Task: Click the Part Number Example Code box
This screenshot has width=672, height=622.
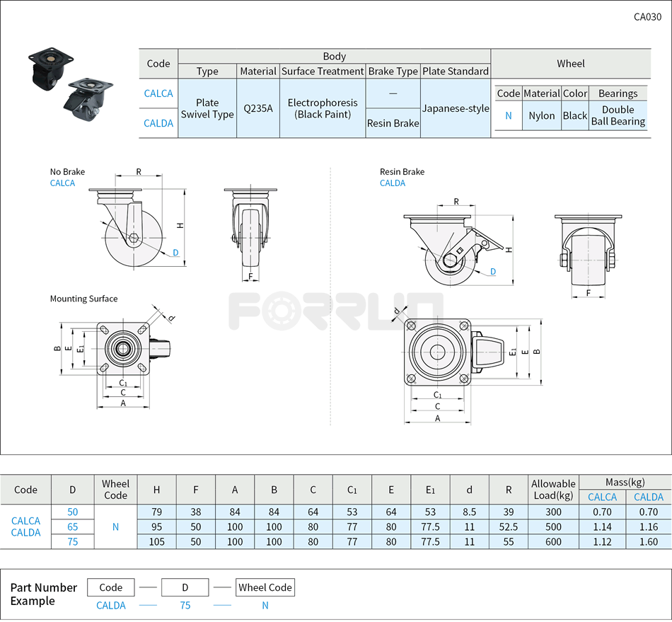Action: pos(110,587)
